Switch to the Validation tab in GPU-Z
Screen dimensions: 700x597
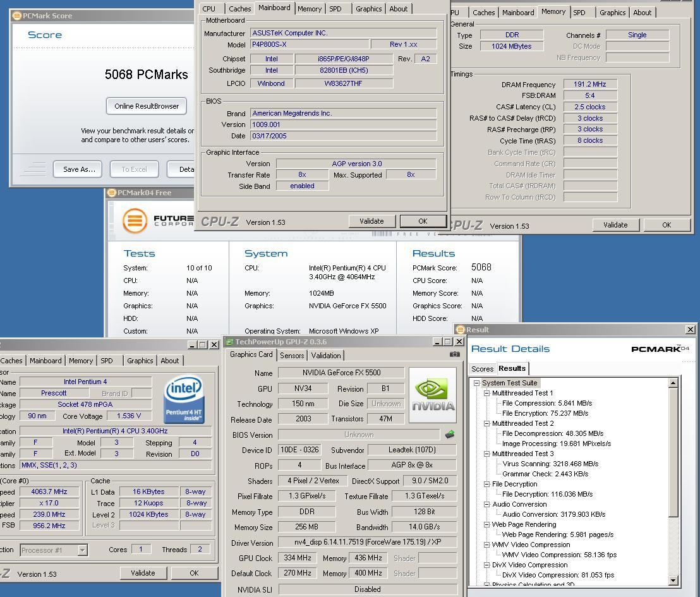(x=326, y=356)
